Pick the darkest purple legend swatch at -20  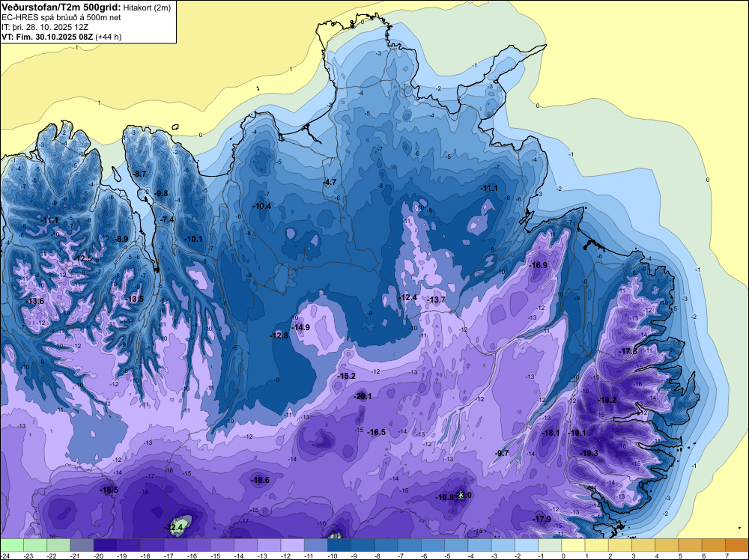(105, 545)
